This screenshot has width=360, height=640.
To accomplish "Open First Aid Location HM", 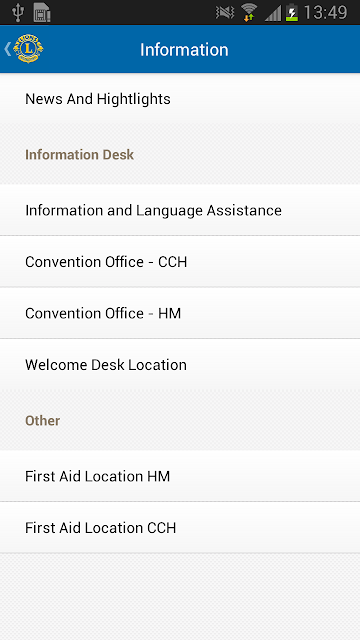I will pyautogui.click(x=180, y=476).
